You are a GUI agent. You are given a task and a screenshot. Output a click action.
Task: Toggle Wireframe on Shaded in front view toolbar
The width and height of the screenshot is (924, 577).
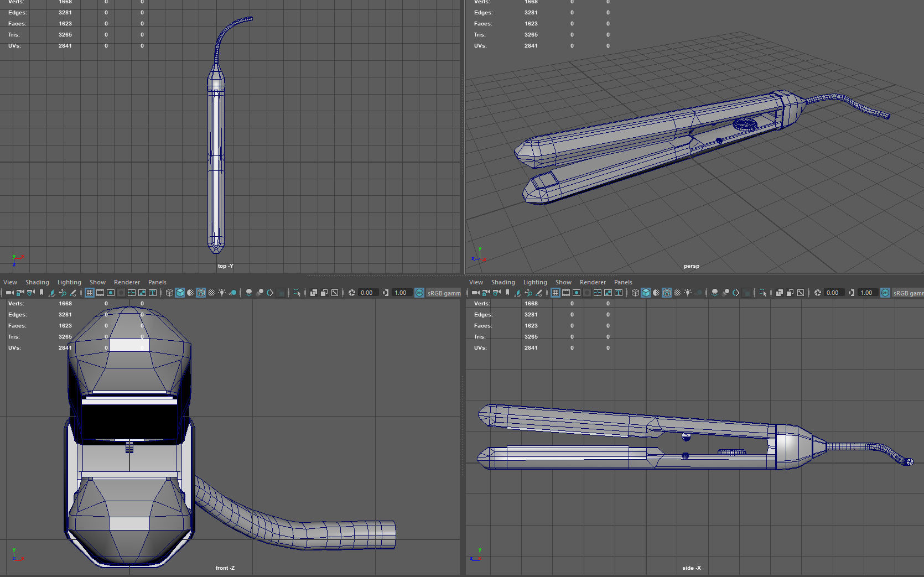coord(201,293)
